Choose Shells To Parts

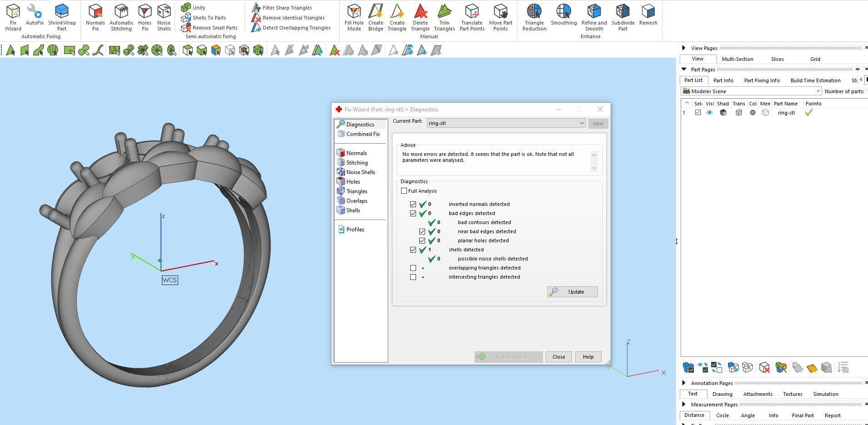(203, 18)
